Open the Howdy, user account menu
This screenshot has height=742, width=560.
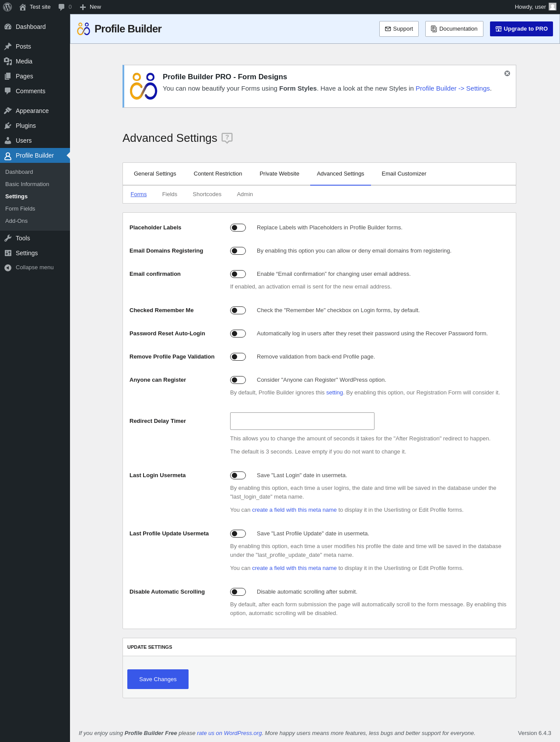pos(535,7)
